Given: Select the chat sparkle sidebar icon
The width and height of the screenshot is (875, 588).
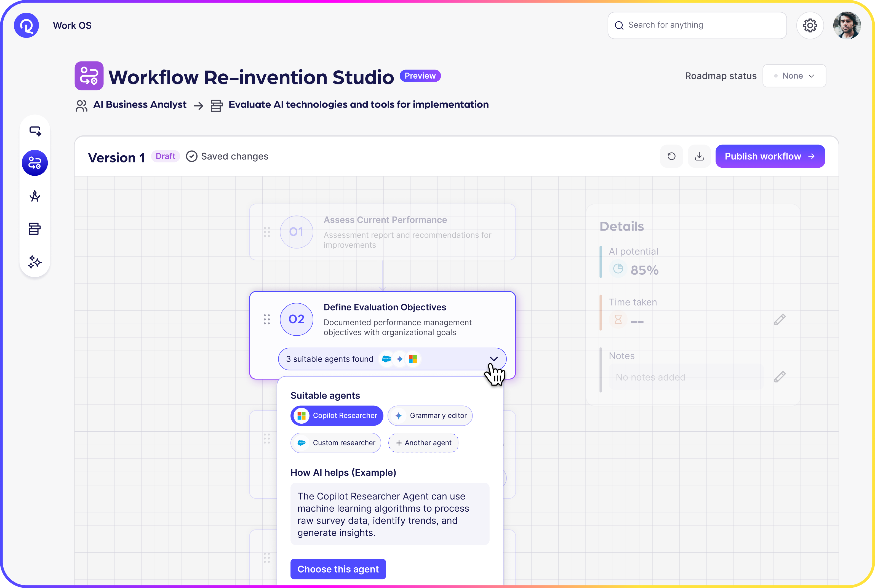Looking at the screenshot, I should point(35,131).
